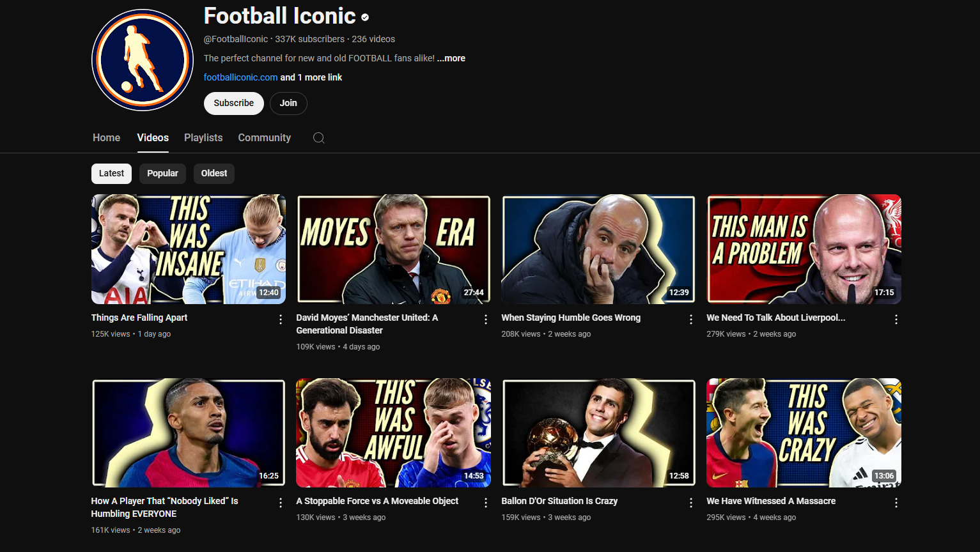
Task: Click the 'Football Iconic' channel name heading
Action: pos(279,16)
